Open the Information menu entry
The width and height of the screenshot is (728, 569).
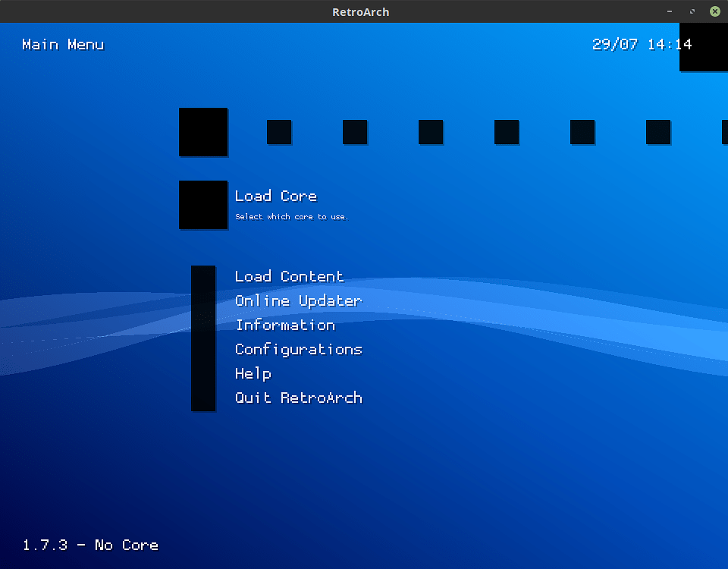[x=285, y=325]
